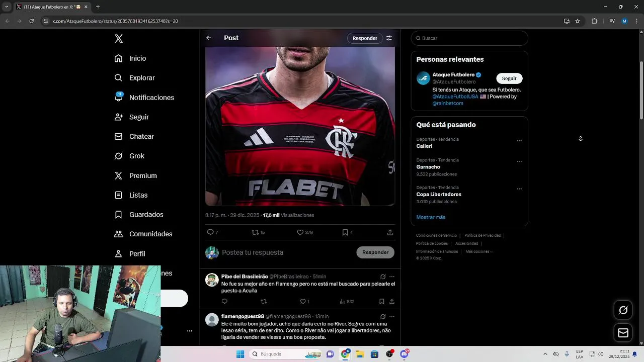Viewport: 644px width, 362px height.
Task: Open more options for Garnacho trend
Action: 519,161
